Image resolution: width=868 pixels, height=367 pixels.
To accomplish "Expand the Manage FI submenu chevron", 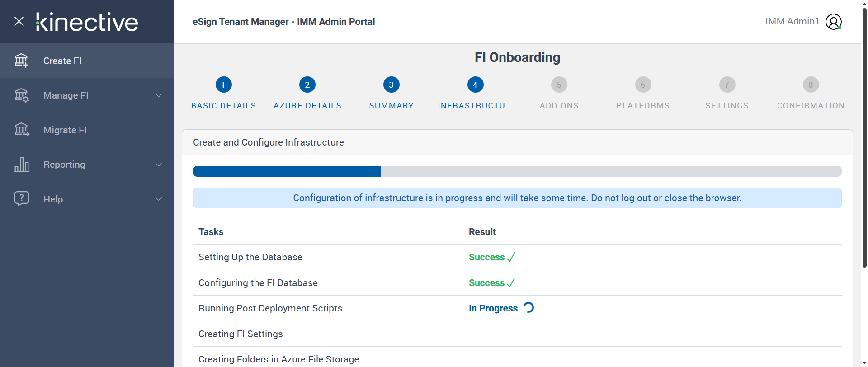I will [159, 95].
